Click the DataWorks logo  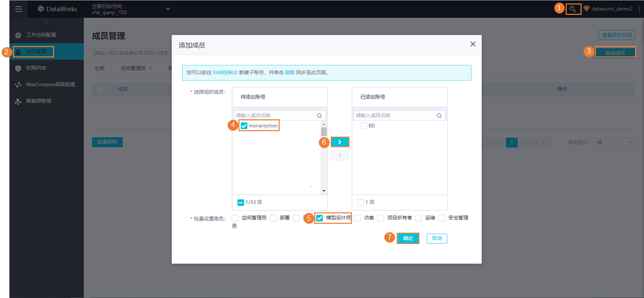[x=58, y=9]
